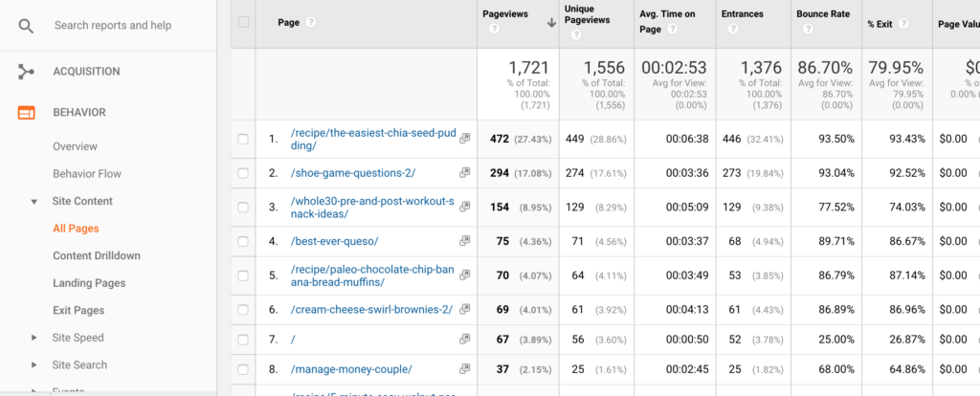Image resolution: width=980 pixels, height=396 pixels.
Task: Click the Behavior section icon
Action: (26, 113)
